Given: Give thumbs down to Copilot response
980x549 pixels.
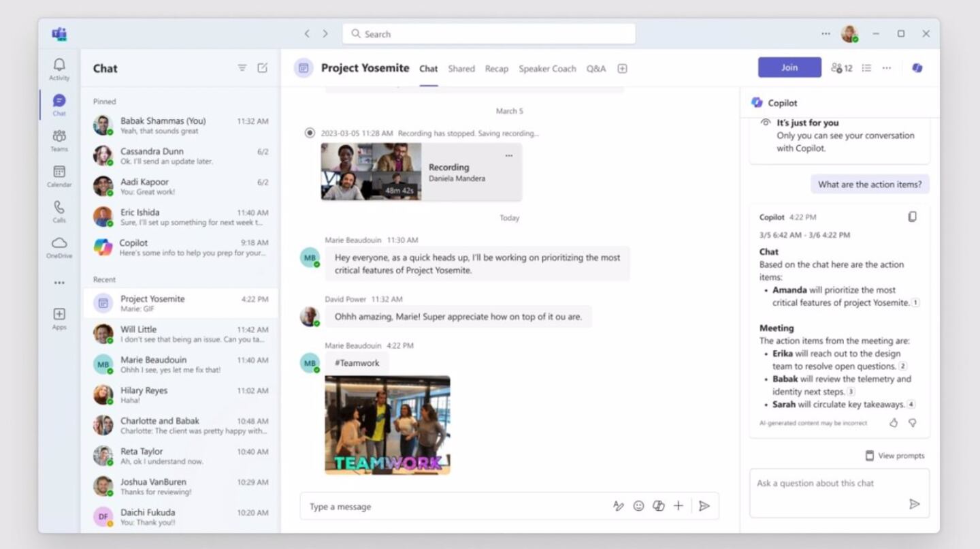Looking at the screenshot, I should (913, 423).
